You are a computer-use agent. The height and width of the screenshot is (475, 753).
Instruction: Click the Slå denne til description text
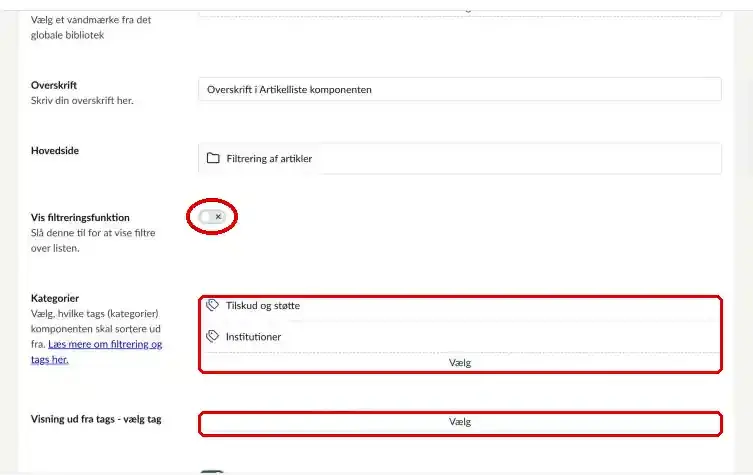(x=93, y=241)
